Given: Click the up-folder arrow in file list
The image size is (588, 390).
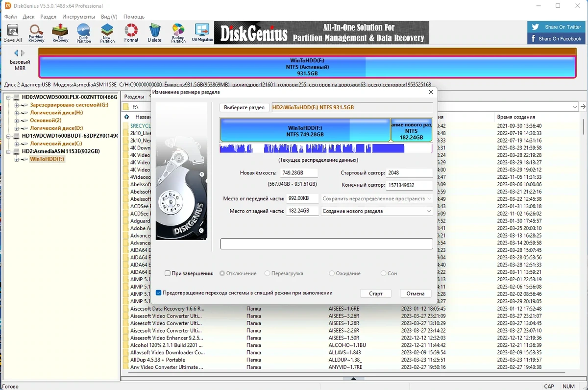Looking at the screenshot, I should [x=127, y=117].
